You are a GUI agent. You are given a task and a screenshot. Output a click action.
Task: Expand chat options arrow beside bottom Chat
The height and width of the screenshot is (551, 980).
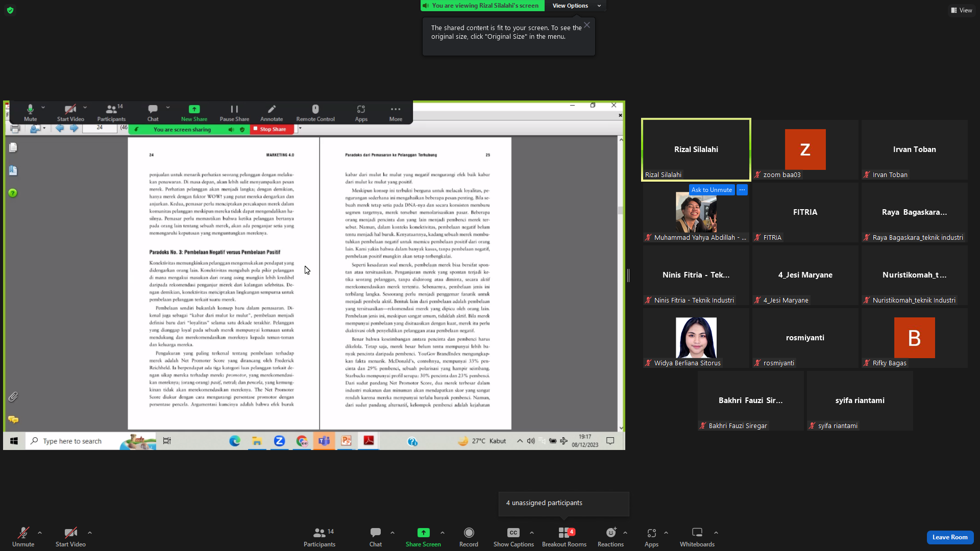click(x=393, y=533)
